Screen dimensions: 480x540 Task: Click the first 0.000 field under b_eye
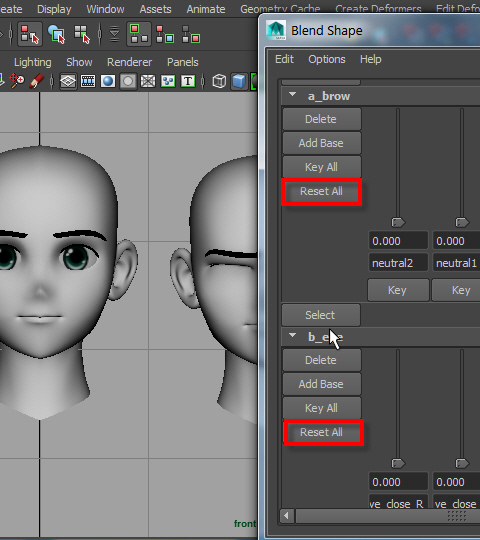[398, 482]
